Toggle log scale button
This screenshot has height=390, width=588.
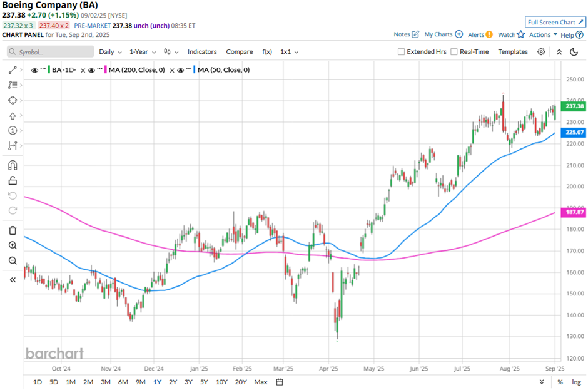coord(576,382)
